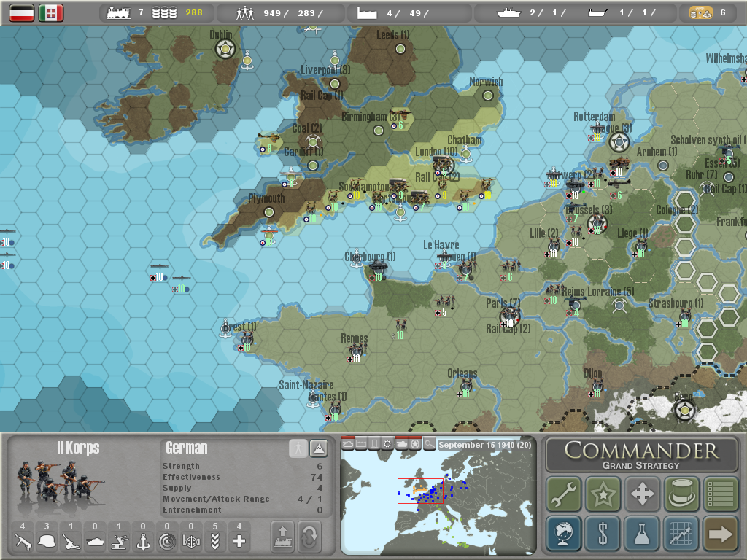747x560 pixels.
Task: Toggle the star filter on minimap
Action: (x=415, y=444)
